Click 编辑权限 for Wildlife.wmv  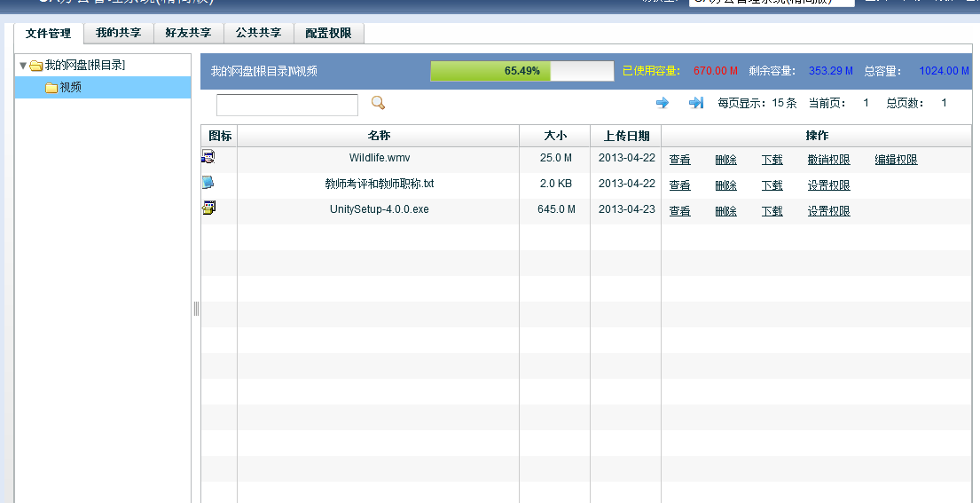coord(897,160)
